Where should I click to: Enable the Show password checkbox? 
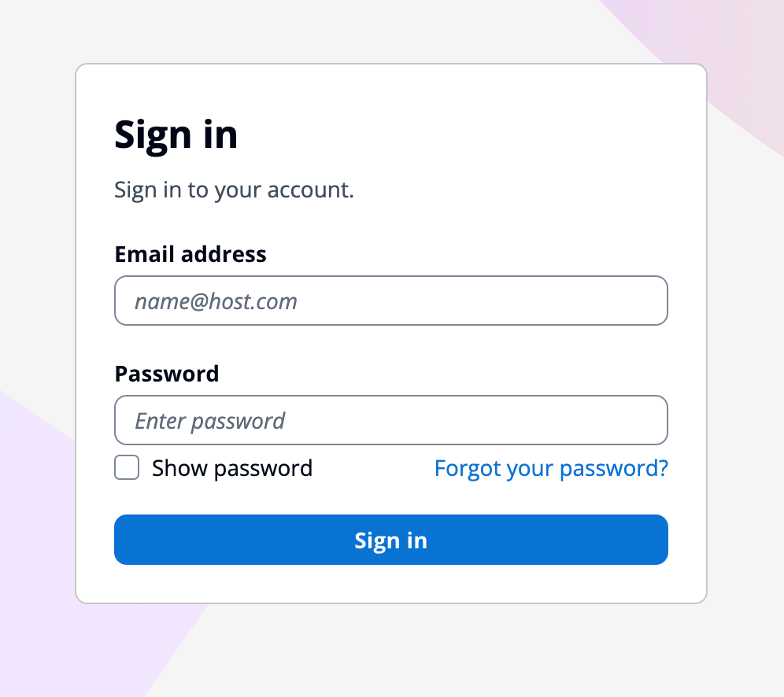click(127, 468)
